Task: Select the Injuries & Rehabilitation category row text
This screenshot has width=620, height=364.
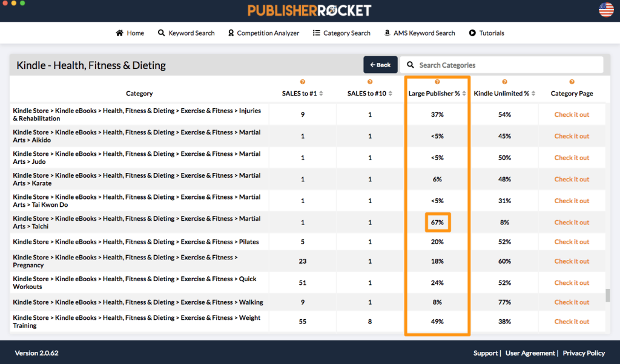Action: click(137, 114)
